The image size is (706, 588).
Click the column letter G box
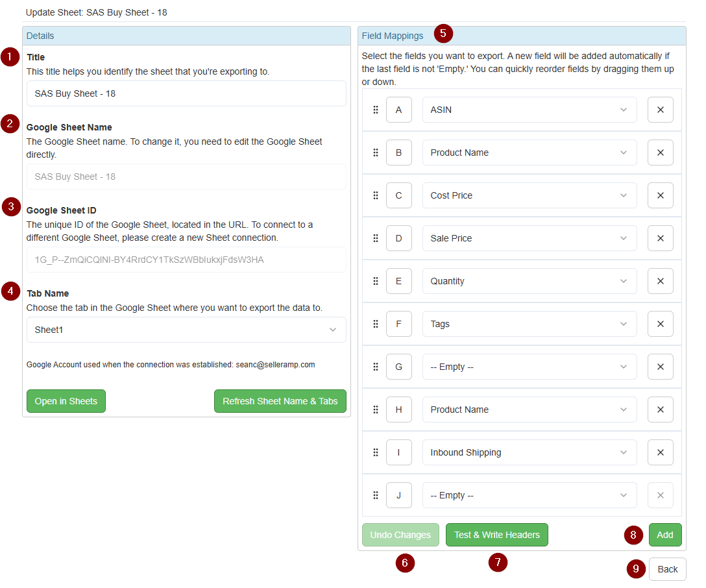[399, 367]
